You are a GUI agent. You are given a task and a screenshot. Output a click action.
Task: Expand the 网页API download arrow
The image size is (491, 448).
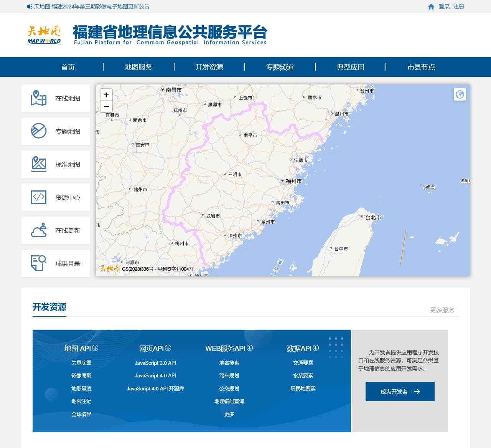pyautogui.click(x=168, y=348)
